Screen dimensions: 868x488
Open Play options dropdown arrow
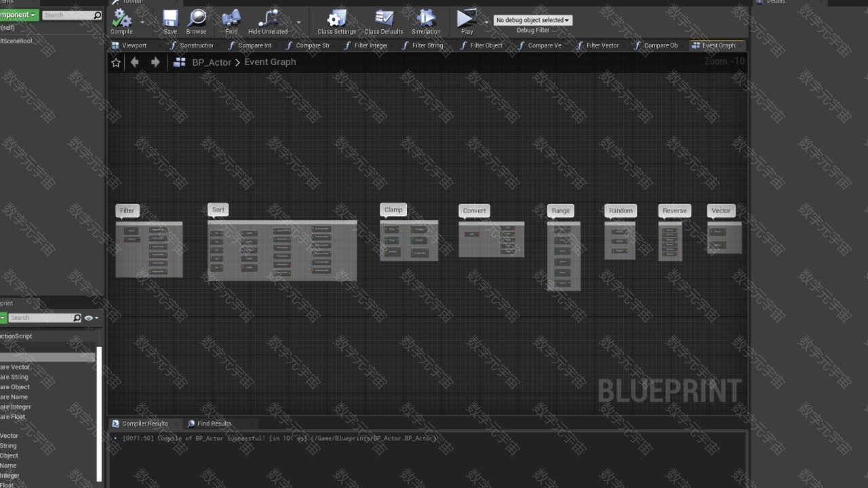pyautogui.click(x=486, y=22)
